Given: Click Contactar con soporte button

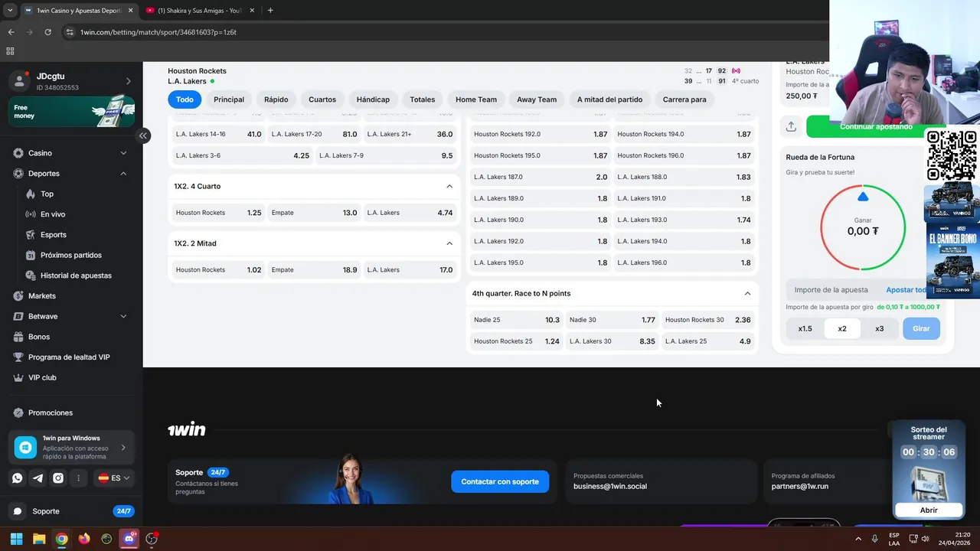Looking at the screenshot, I should tap(500, 481).
